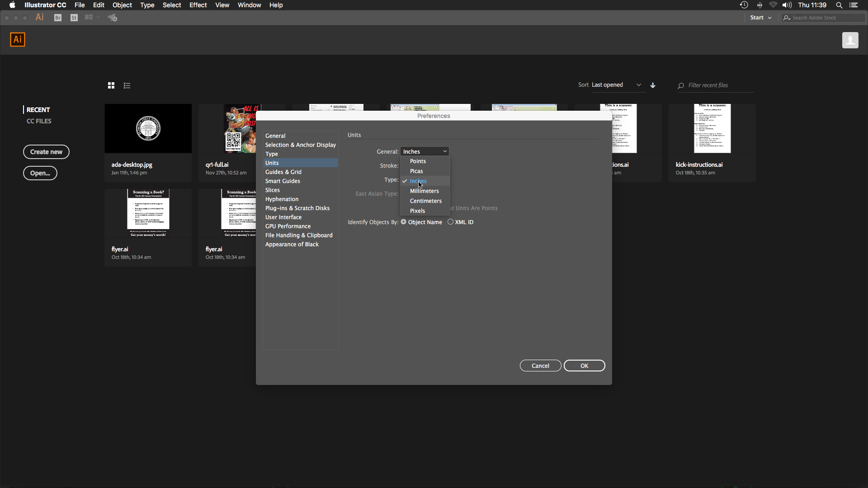Open ada-desktop.jpg thumbnail

point(148,128)
